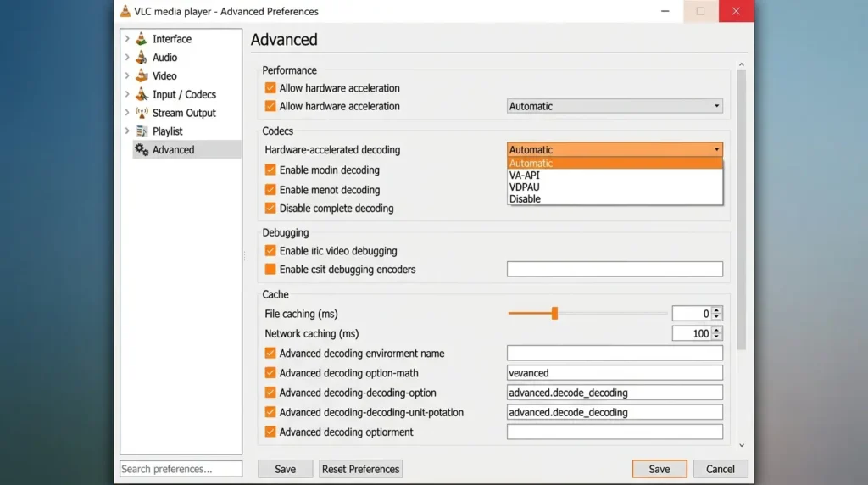Click the Advanced decoding-decoding-option text field
The width and height of the screenshot is (868, 485).
pos(615,392)
